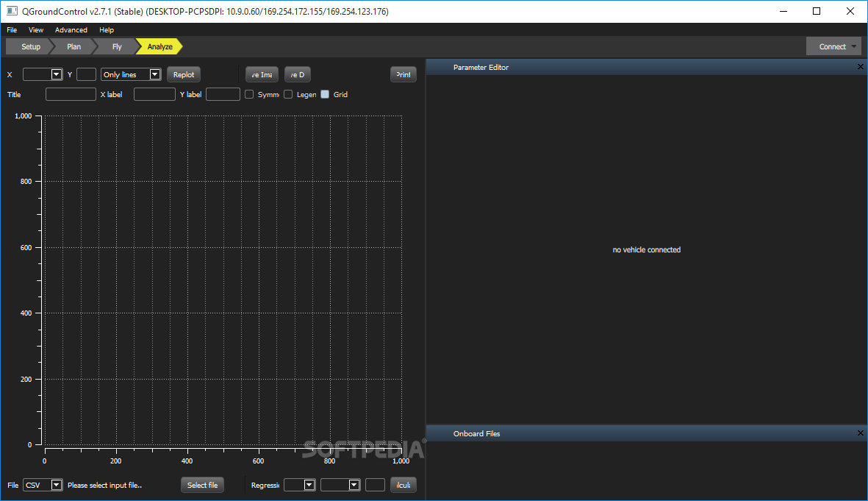Click the 'no vehicle connected' message

(x=647, y=250)
